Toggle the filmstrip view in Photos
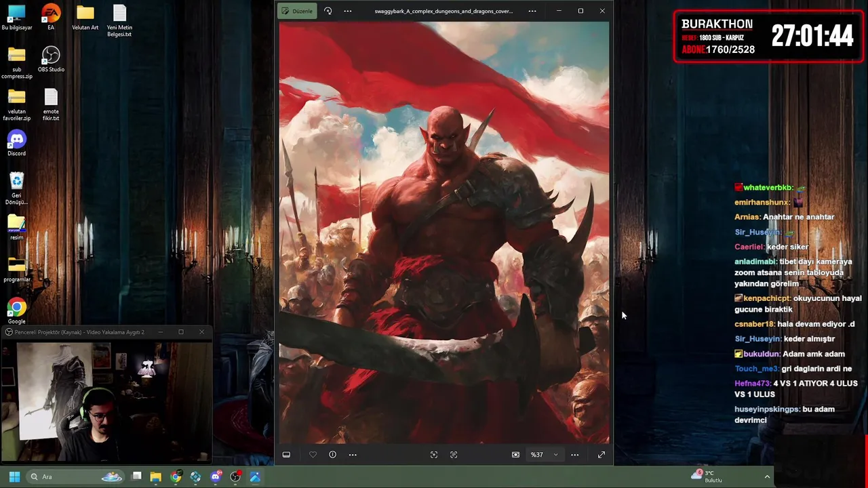This screenshot has height=488, width=868. point(286,455)
